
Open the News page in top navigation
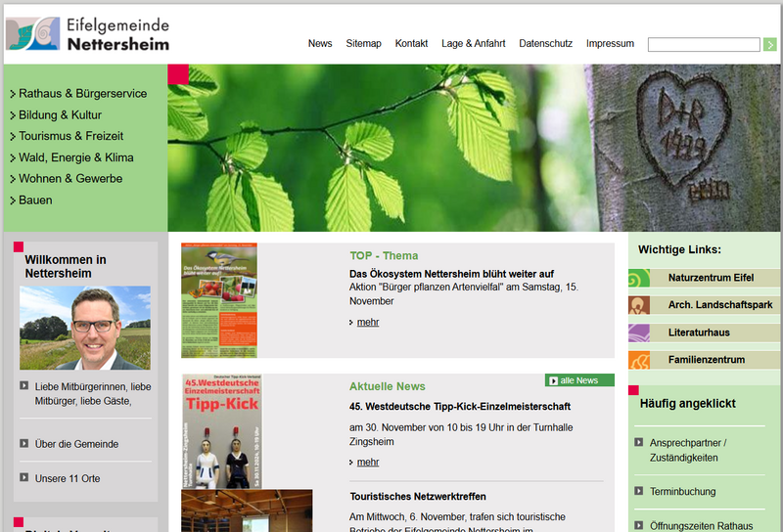[x=320, y=43]
